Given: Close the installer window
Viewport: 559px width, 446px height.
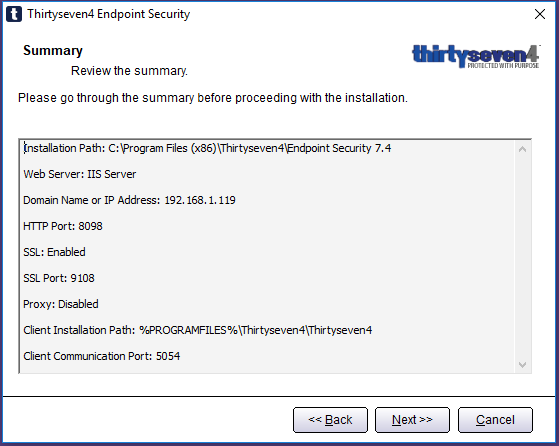Looking at the screenshot, I should pos(540,14).
